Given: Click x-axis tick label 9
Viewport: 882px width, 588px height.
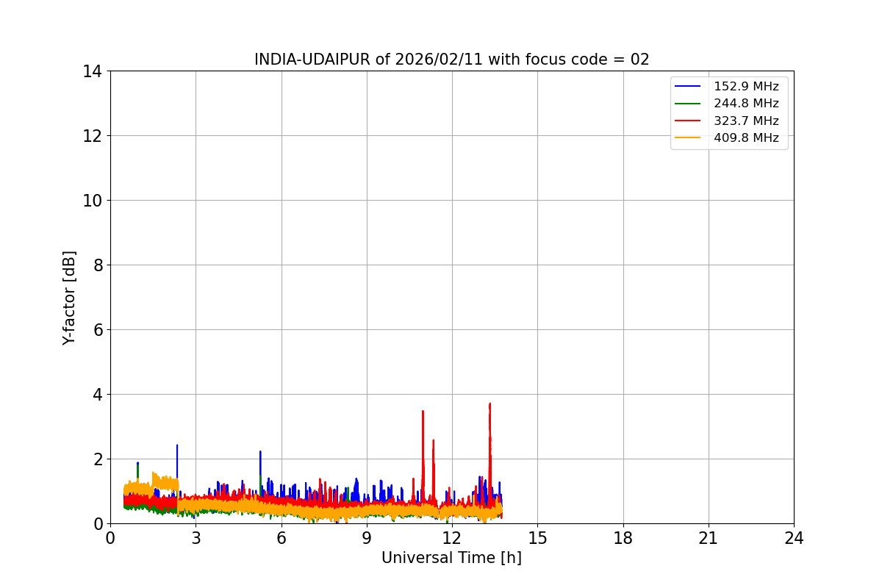Looking at the screenshot, I should pyautogui.click(x=367, y=537).
